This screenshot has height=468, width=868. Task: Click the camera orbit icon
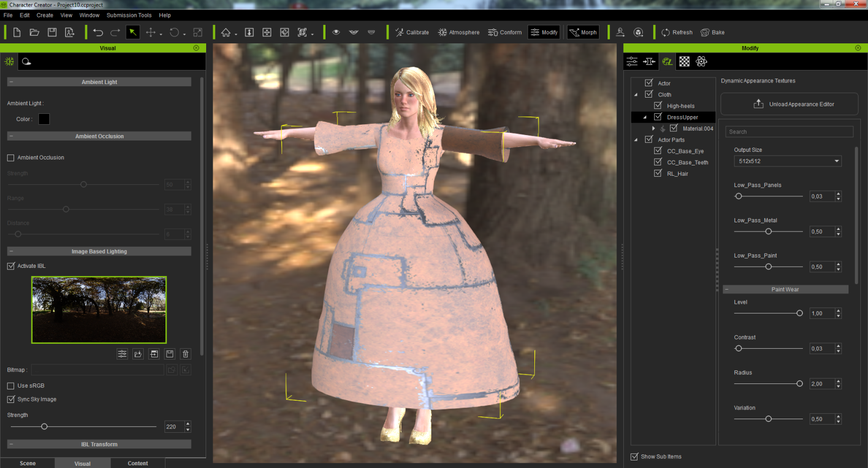click(x=285, y=33)
